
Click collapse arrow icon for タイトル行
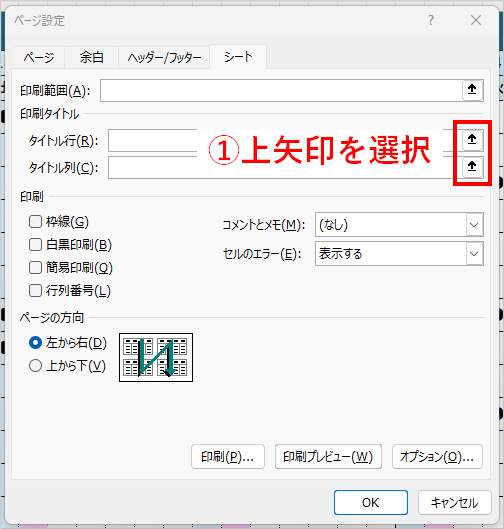[x=472, y=139]
